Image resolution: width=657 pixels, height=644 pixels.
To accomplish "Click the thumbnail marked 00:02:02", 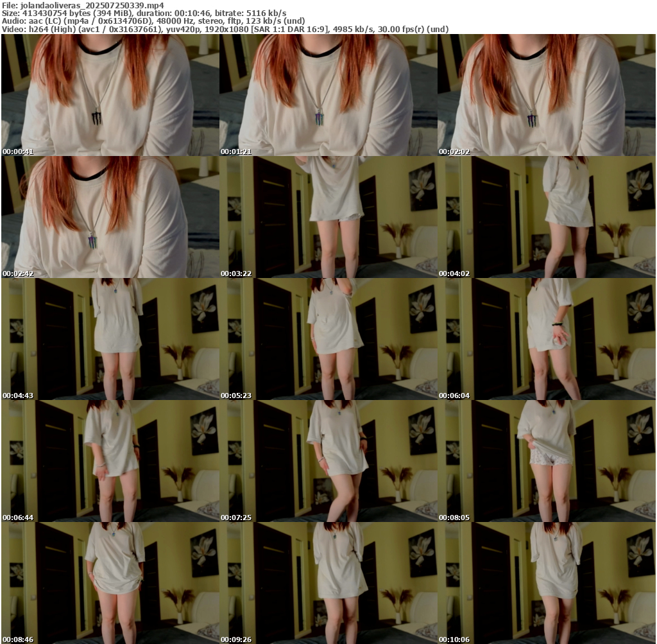I will coord(546,95).
